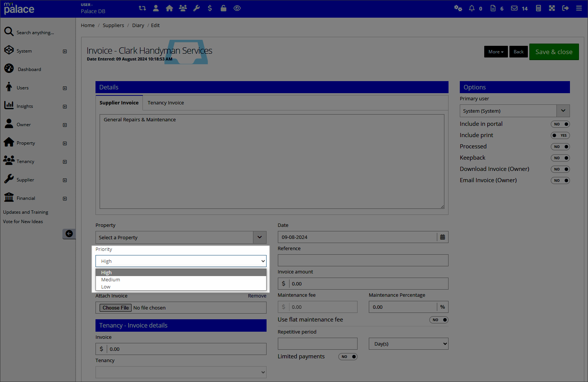Select Medium from the Priority dropdown

pos(110,279)
